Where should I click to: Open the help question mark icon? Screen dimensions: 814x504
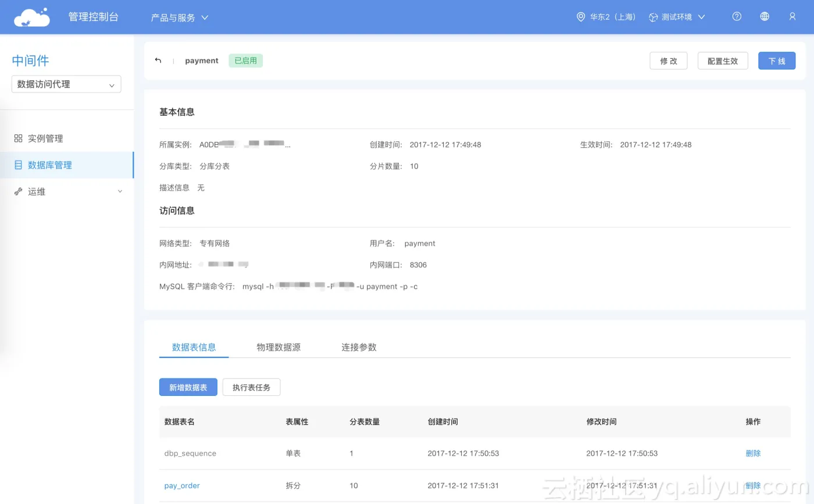(x=737, y=16)
